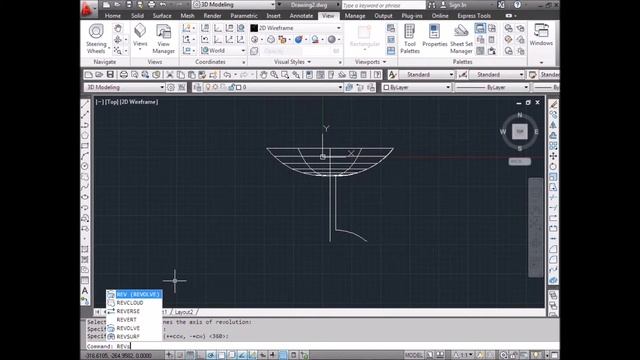Click the Help question mark icon
Image resolution: width=640 pixels, height=360 pixels.
click(517, 4)
